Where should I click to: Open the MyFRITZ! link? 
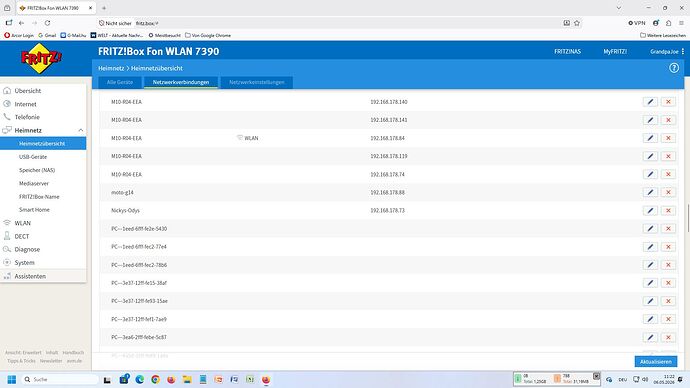[x=615, y=51]
